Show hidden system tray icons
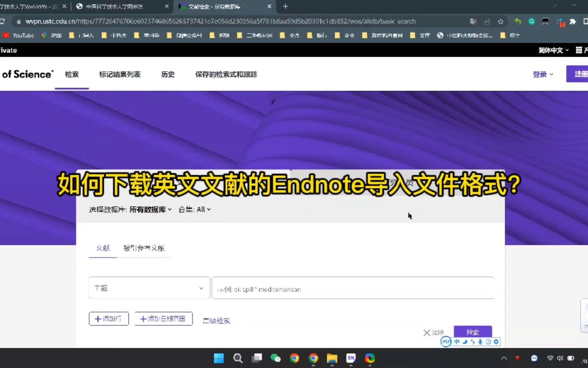The image size is (588, 368). point(504,358)
